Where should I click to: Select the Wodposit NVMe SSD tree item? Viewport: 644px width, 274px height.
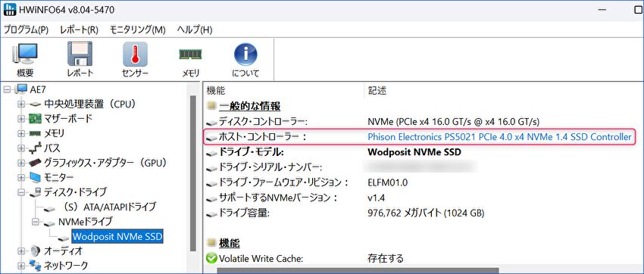(117, 236)
